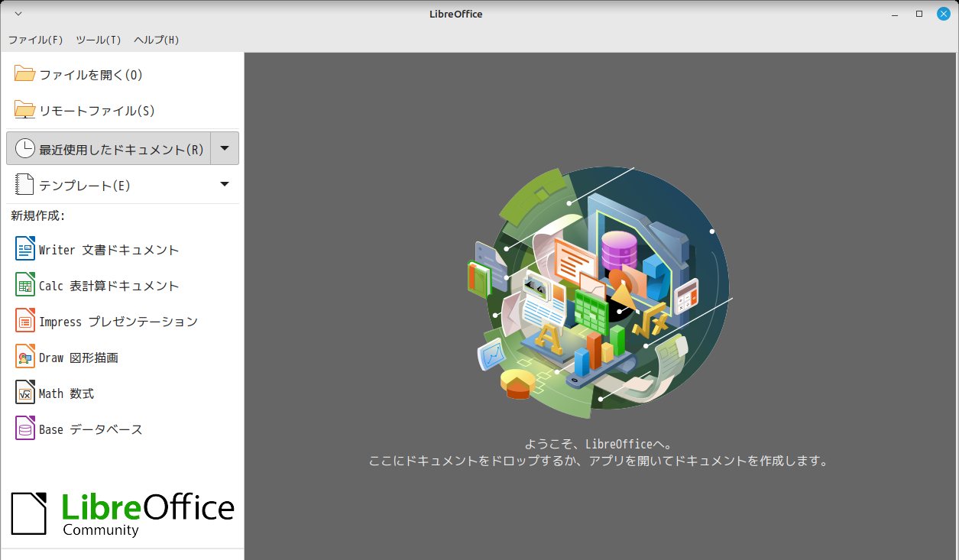Viewport: 959px width, 560px height.
Task: Click the templates page icon
Action: click(x=25, y=185)
